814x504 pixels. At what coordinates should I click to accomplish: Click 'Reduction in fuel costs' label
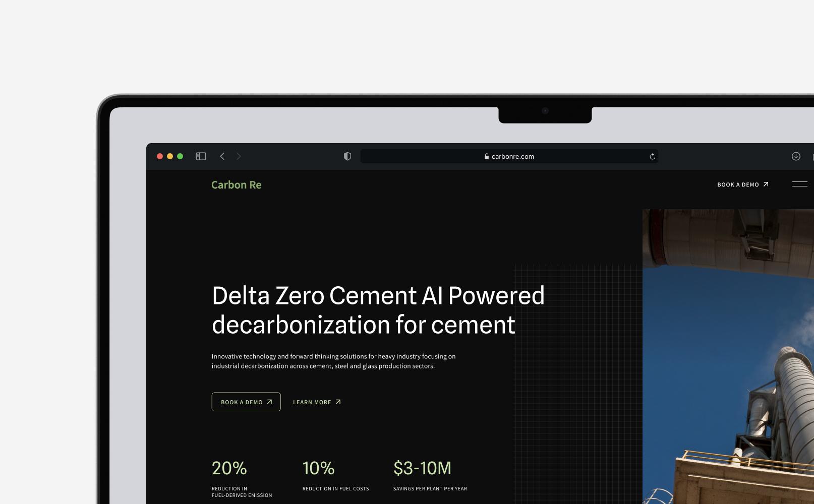click(336, 489)
